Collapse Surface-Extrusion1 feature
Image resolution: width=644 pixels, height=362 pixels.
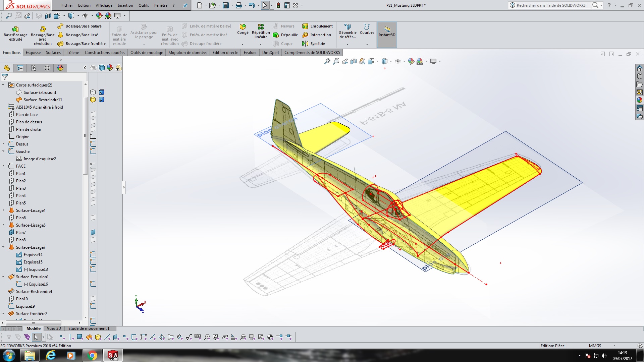point(3,277)
